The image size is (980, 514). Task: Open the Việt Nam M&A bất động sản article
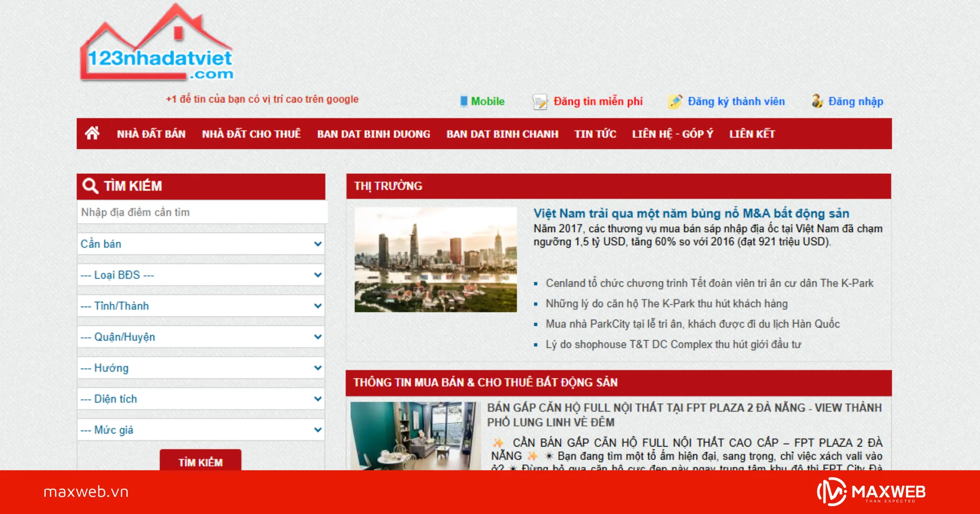691,214
